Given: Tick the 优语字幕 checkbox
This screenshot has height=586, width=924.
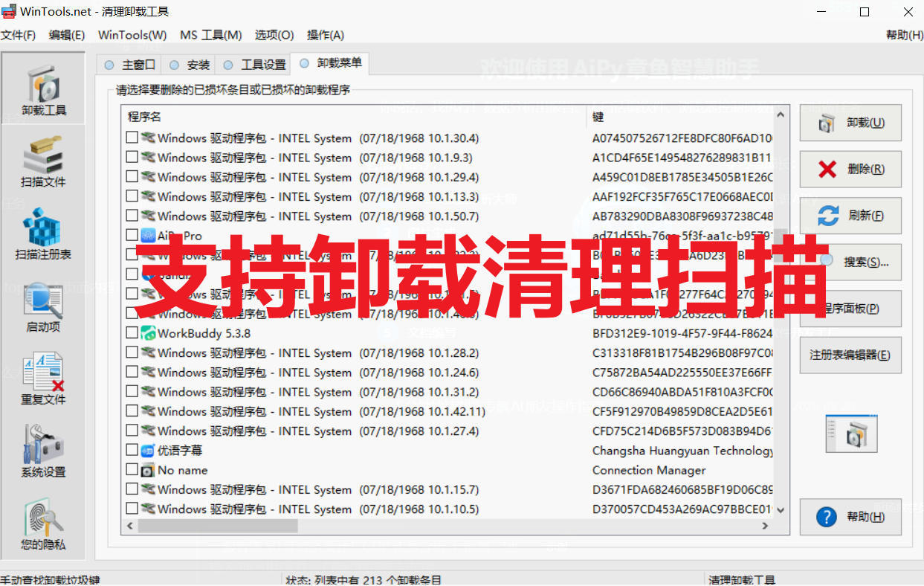Looking at the screenshot, I should pos(132,450).
